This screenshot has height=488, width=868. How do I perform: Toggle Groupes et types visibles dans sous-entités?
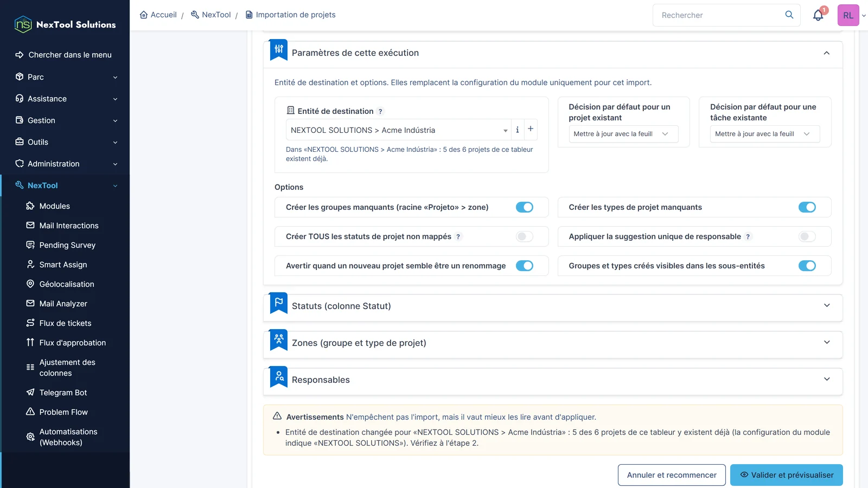point(807,266)
